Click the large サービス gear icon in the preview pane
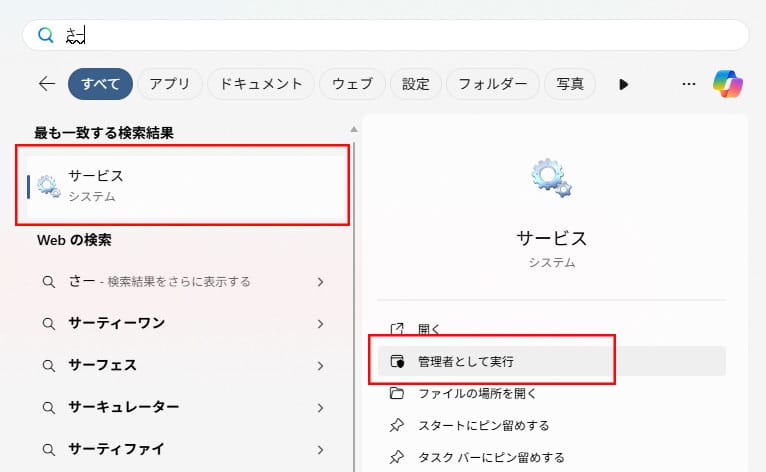Image resolution: width=766 pixels, height=472 pixels. pyautogui.click(x=551, y=178)
